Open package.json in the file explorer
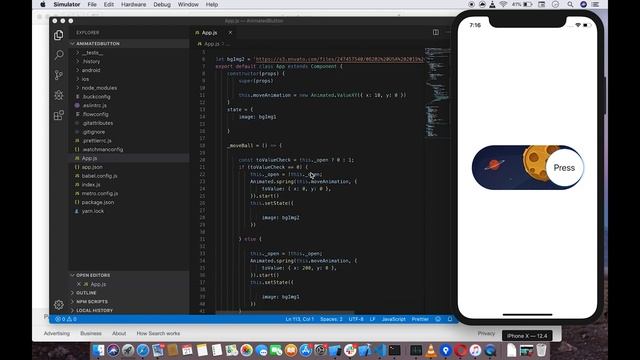Image resolution: width=640 pixels, height=360 pixels. [129, 202]
